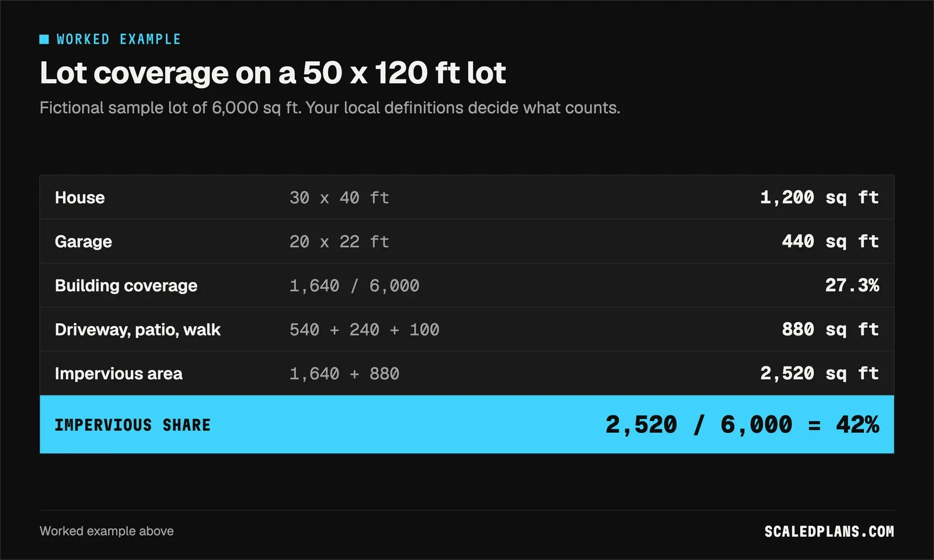Click the 27.3% result
Viewport: 934px width, 560px height.
(852, 285)
